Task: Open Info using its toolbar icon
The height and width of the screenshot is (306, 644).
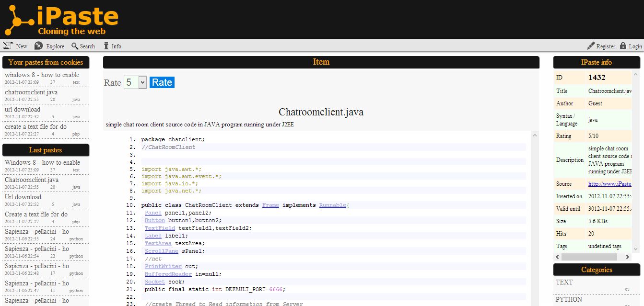Action: pyautogui.click(x=106, y=45)
